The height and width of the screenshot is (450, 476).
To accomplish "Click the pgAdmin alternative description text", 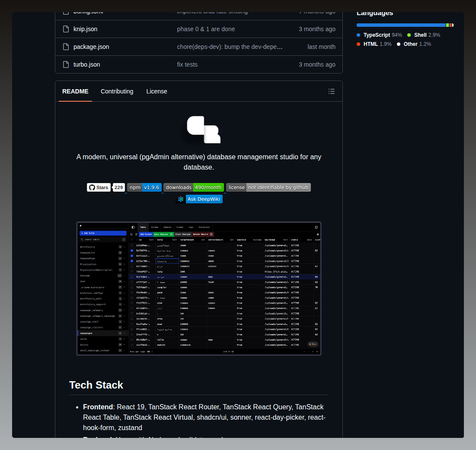I will click(199, 162).
